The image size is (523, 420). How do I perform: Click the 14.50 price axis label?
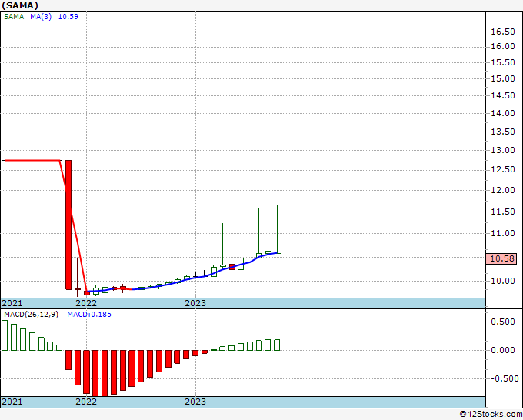(503, 95)
